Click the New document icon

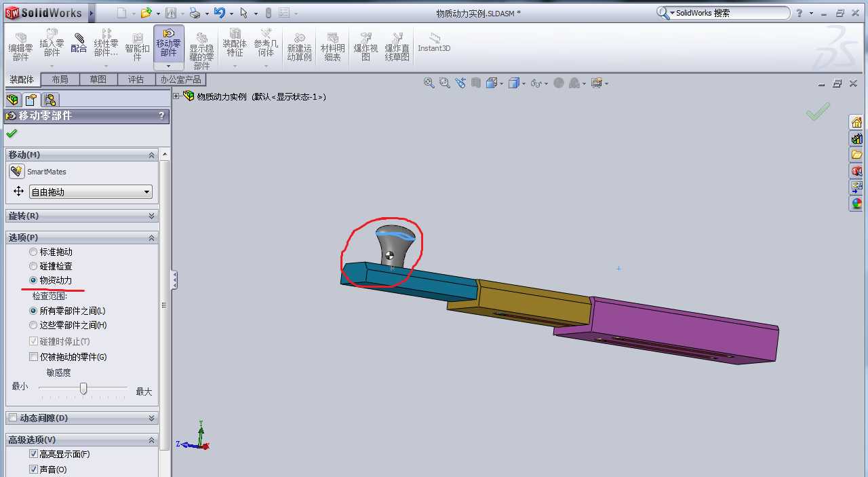click(x=122, y=13)
